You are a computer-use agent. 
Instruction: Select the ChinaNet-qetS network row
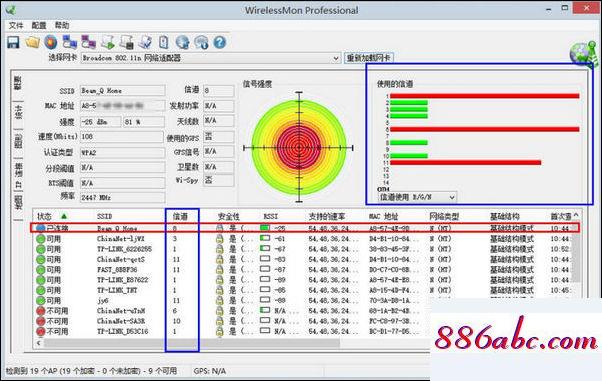coord(303,259)
